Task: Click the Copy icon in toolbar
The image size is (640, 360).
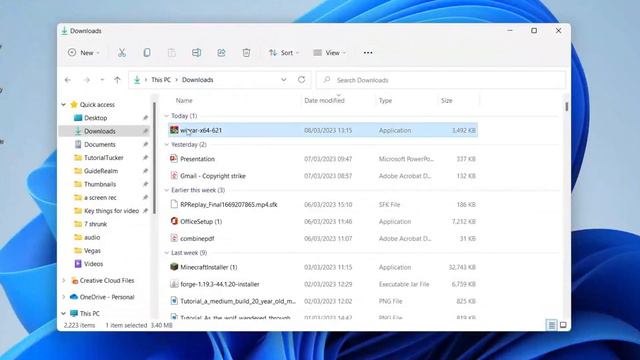Action: click(147, 53)
